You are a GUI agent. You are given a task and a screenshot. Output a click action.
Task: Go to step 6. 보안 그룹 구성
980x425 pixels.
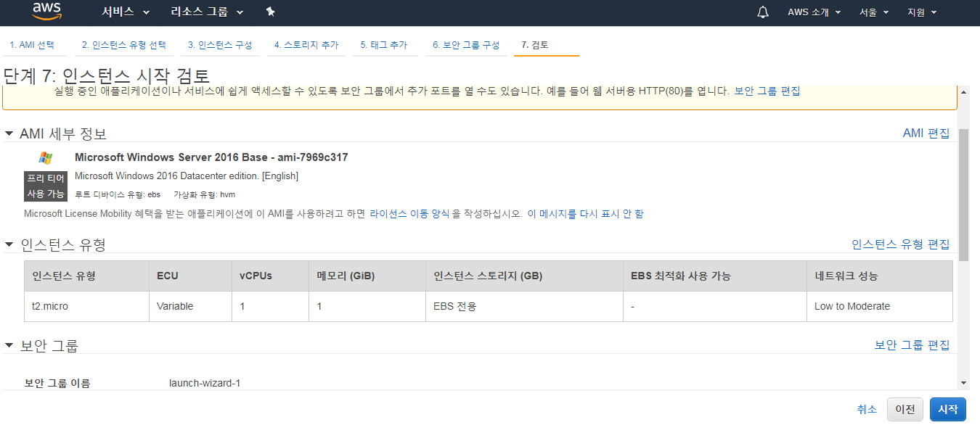[466, 45]
